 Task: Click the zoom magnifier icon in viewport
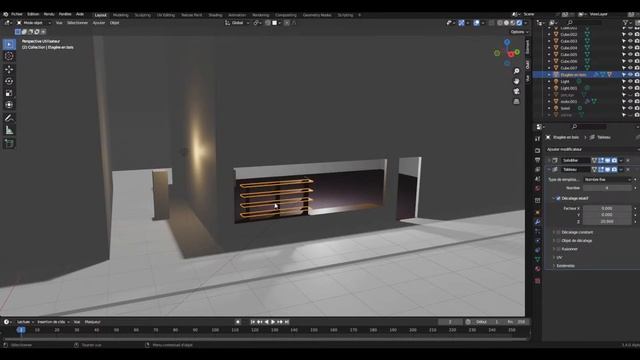click(516, 71)
